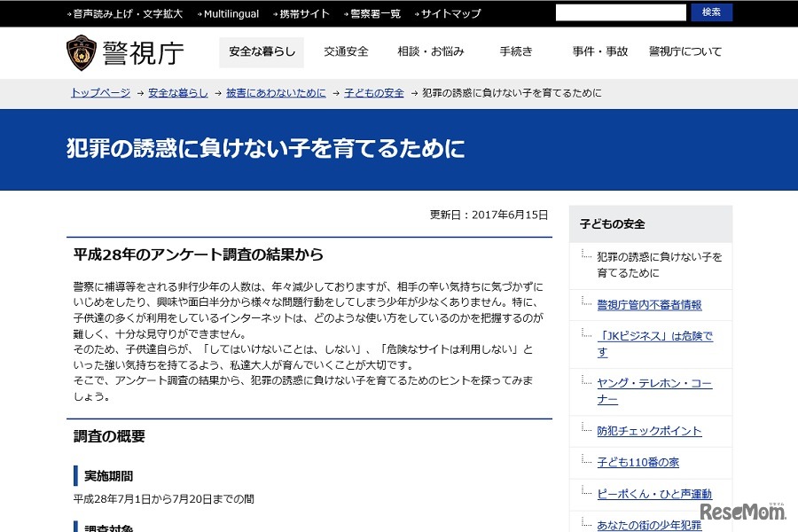Open 警察署一覧 from top bar
This screenshot has width=798, height=532.
pos(375,13)
